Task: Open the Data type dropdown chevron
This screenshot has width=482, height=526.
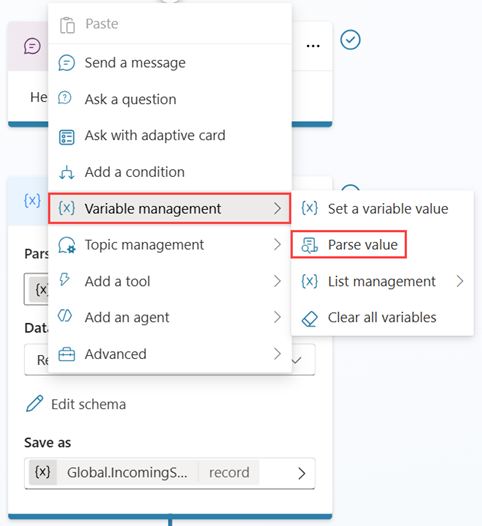Action: (x=296, y=361)
